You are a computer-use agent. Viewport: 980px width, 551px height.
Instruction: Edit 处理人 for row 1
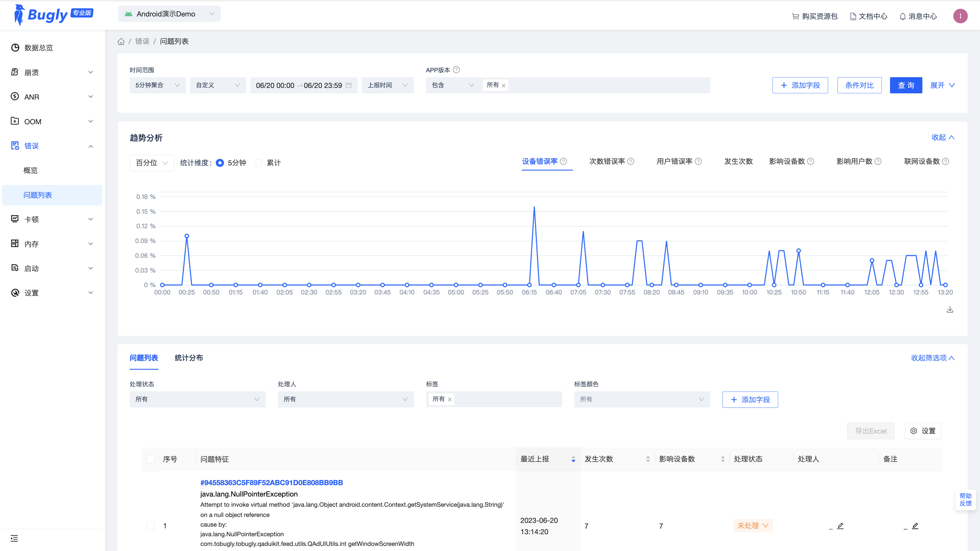tap(840, 525)
